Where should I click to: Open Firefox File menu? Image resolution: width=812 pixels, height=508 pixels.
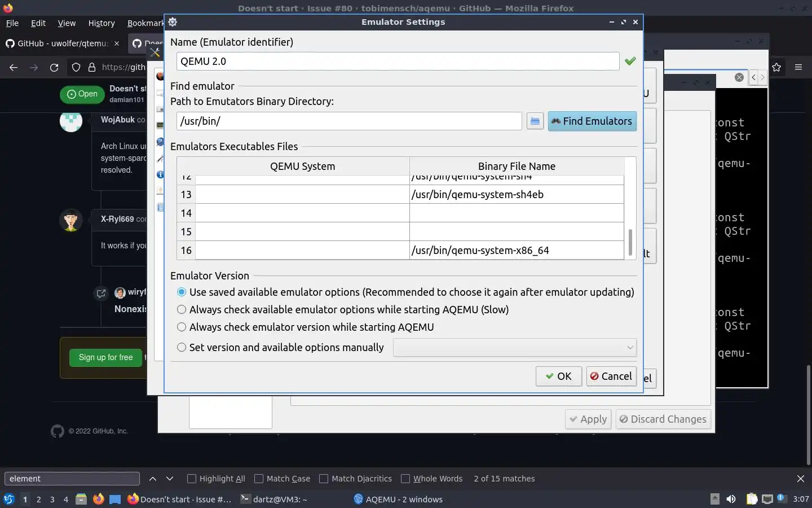(12, 23)
